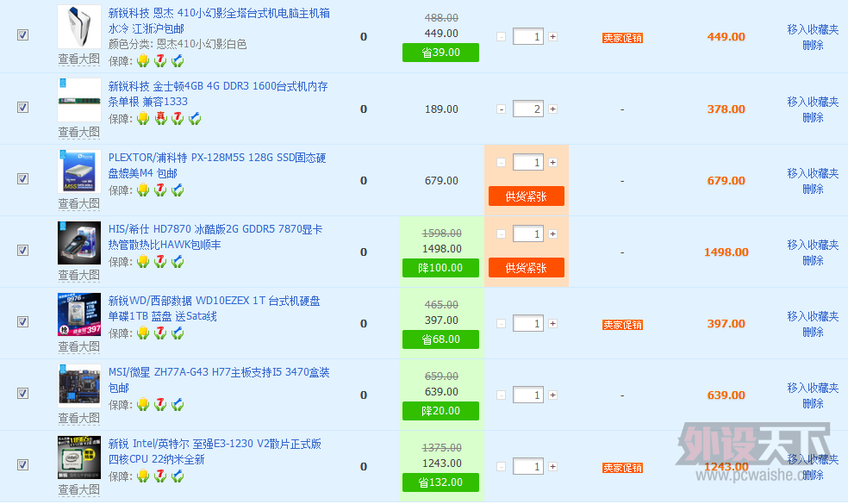Click the blue checkmark guarantee icon for 恩杰 410
The width and height of the screenshot is (848, 504).
coord(178,60)
